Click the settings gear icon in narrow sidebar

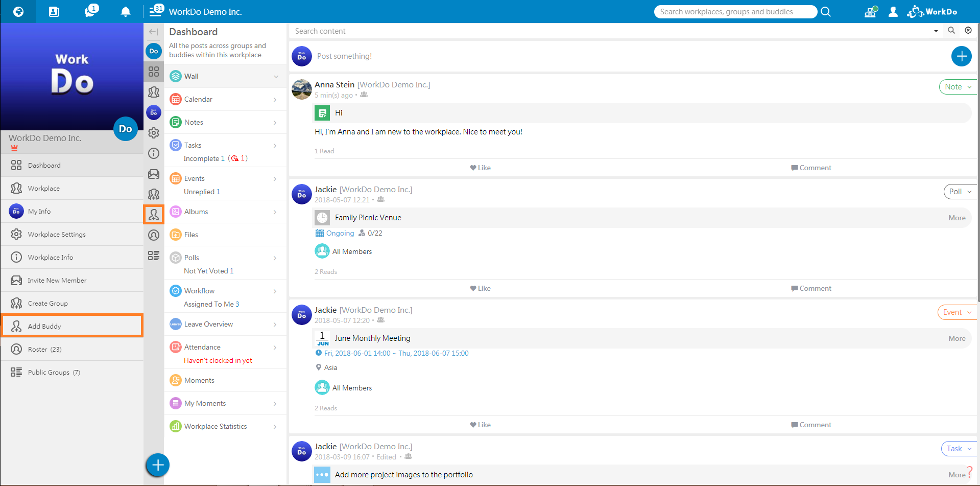tap(154, 133)
